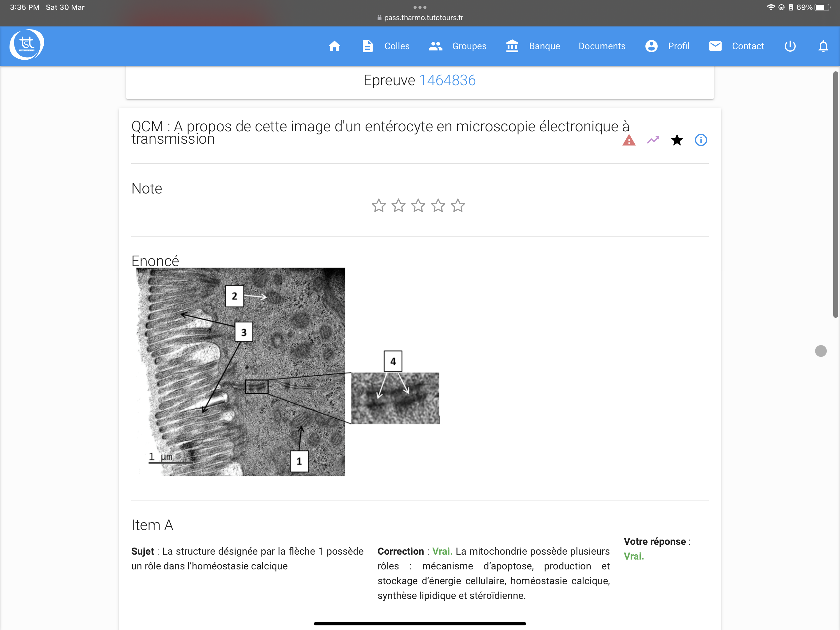Open the Colles menu item

pyautogui.click(x=397, y=46)
